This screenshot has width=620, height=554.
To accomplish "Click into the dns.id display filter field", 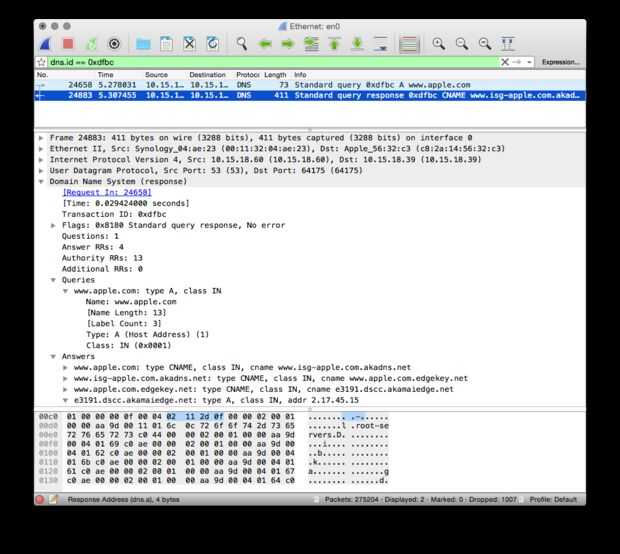I will pyautogui.click(x=273, y=62).
